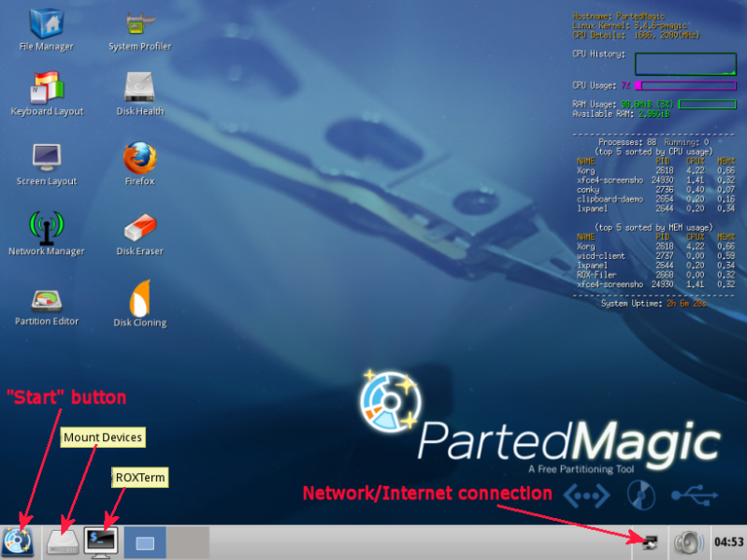Click the 'clipboard-daemo' process row
This screenshot has width=747, height=560.
click(655, 199)
